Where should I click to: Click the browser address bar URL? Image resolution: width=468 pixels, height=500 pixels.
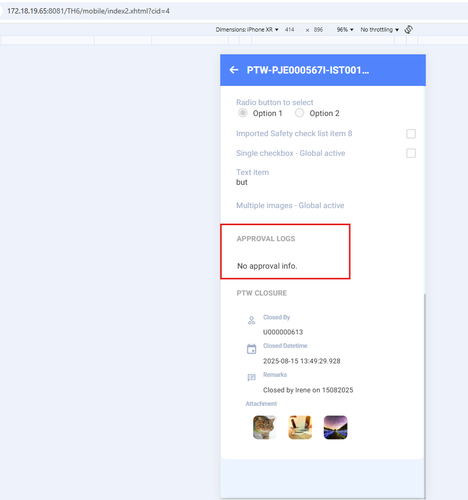tap(88, 11)
